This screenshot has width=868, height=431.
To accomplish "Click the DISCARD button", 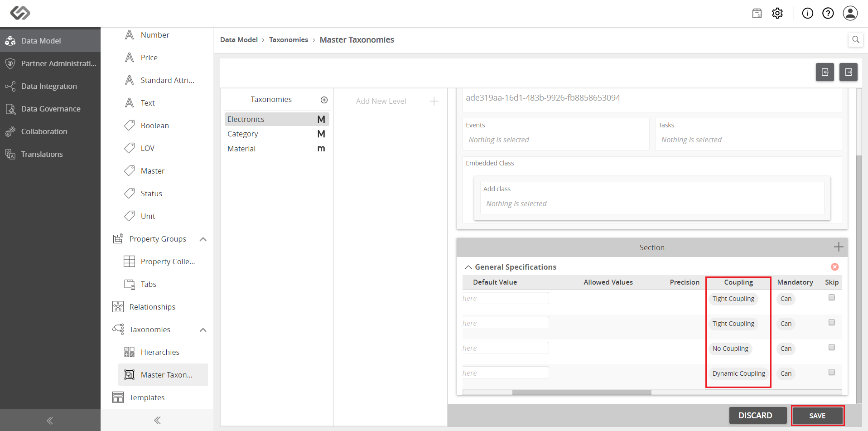I will click(x=758, y=415).
